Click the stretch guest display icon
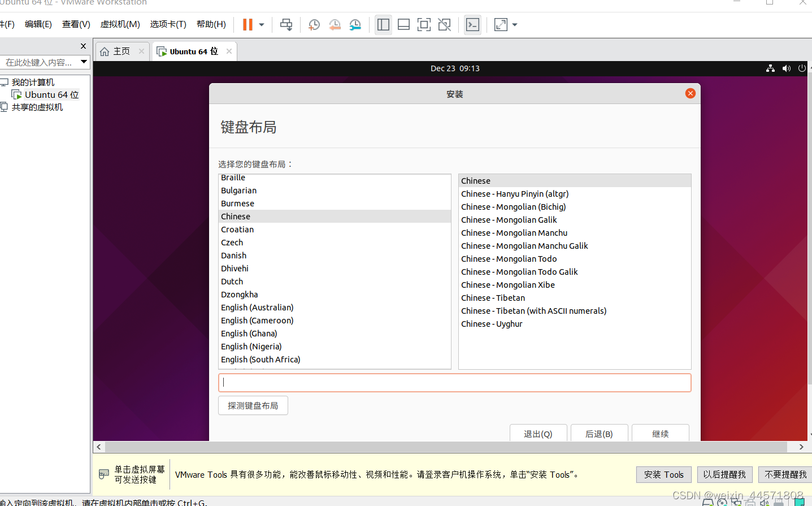This screenshot has width=812, height=506. (501, 25)
